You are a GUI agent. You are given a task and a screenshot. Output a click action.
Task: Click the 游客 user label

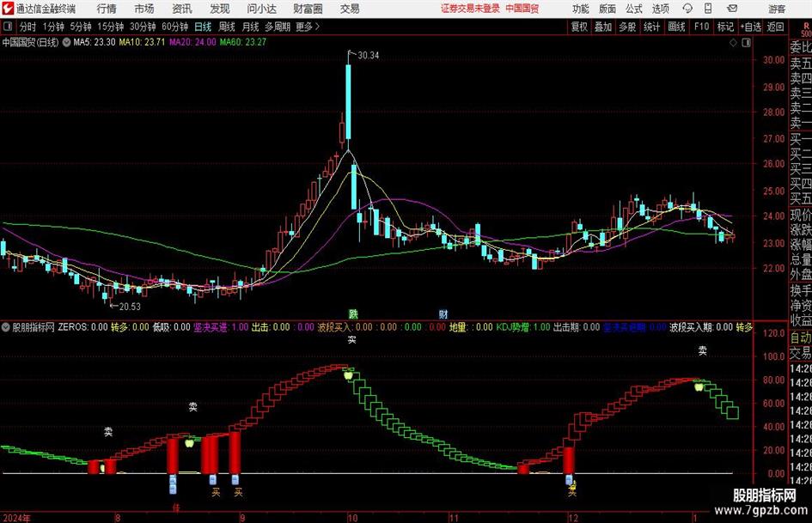tap(777, 9)
